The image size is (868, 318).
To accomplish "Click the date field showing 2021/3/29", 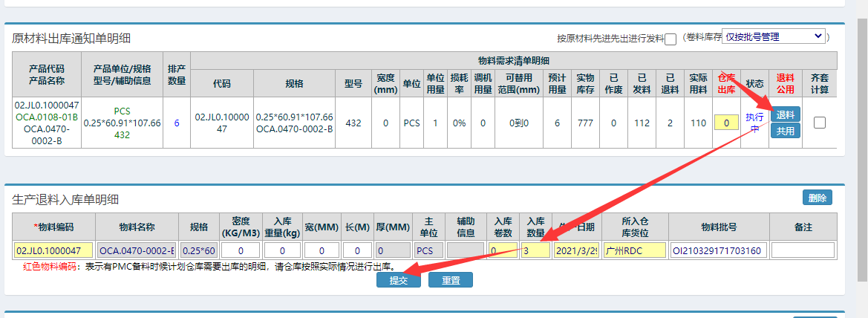I will click(x=576, y=250).
